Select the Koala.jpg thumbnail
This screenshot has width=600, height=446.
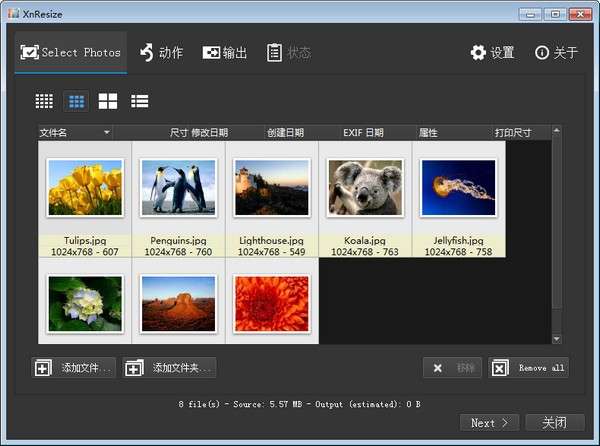365,189
